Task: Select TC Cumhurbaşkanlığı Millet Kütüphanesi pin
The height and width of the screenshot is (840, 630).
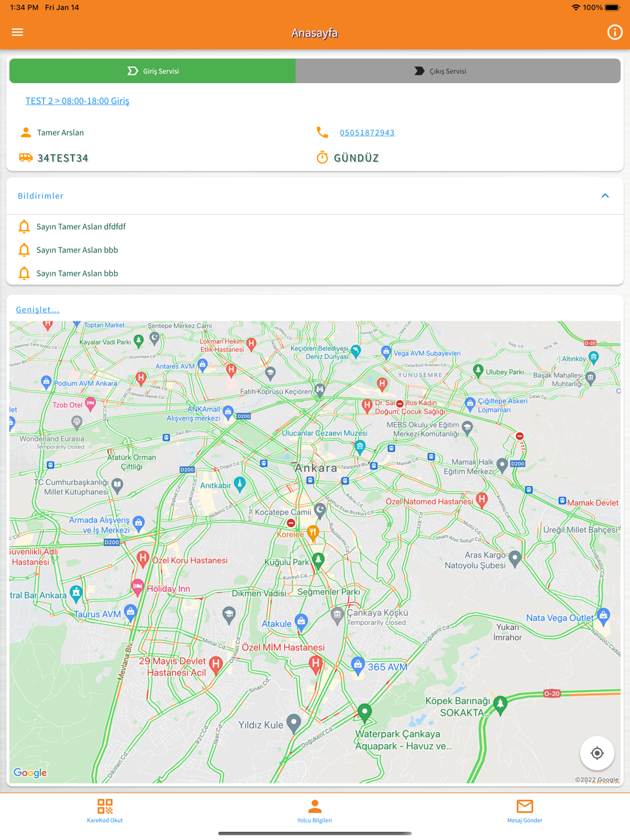Action: click(117, 485)
